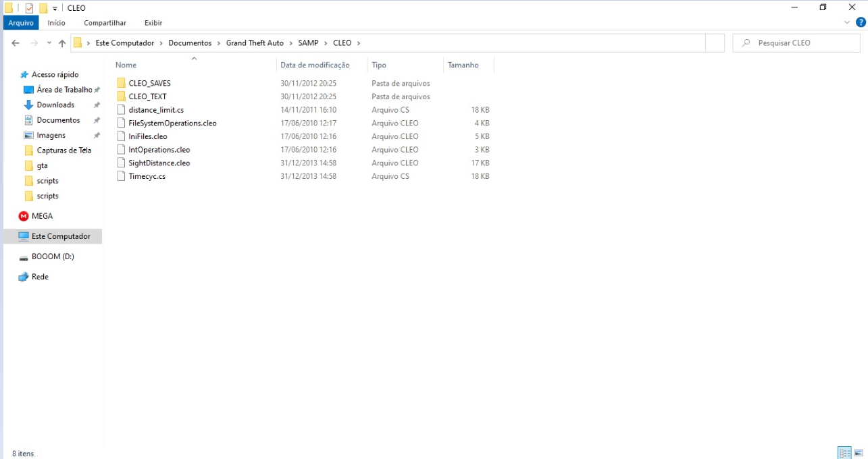Select the Timecyc.cs file icon
Viewport: 868px width, 459px height.
click(x=122, y=176)
